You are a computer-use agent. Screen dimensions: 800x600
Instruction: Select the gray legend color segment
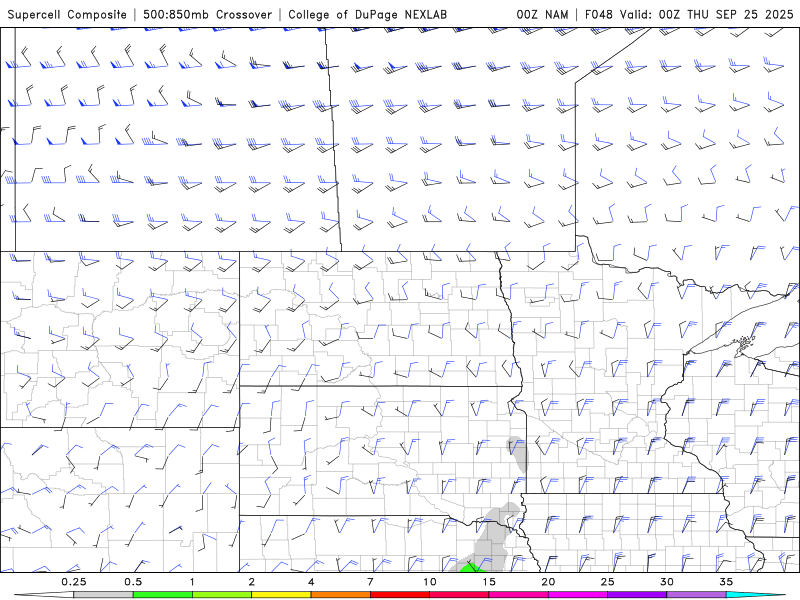coord(103,595)
